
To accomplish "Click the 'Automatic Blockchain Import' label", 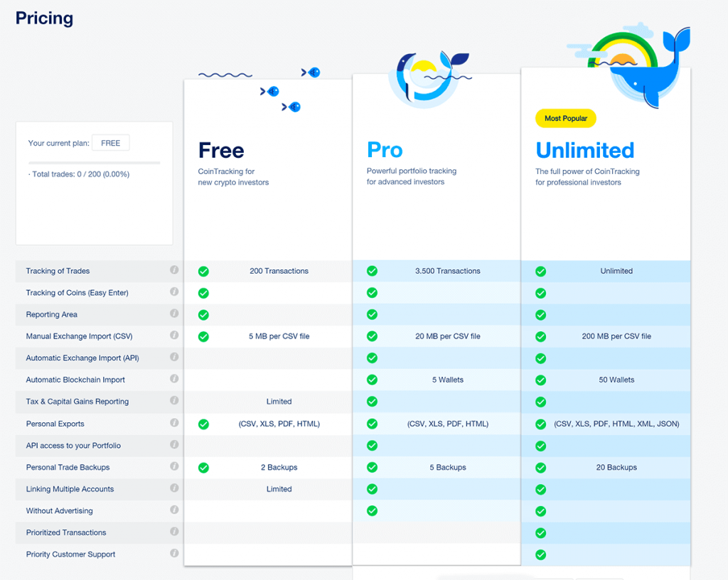I will [x=75, y=380].
